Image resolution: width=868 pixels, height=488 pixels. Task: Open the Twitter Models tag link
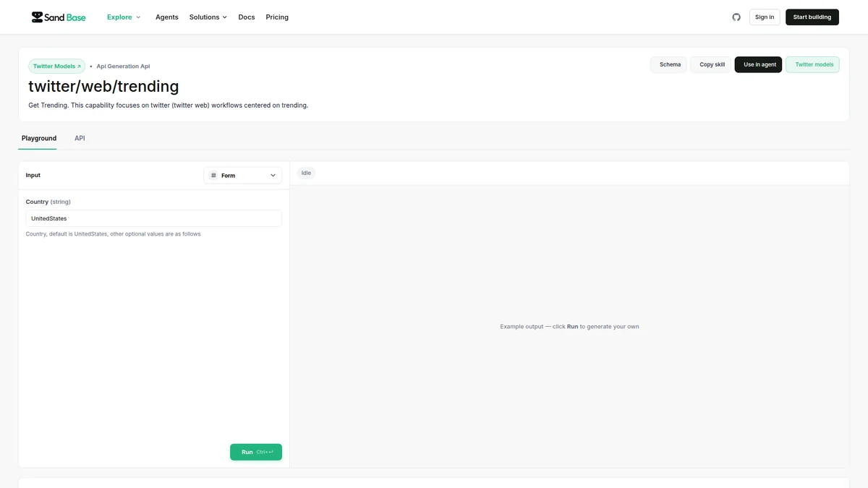pos(57,66)
